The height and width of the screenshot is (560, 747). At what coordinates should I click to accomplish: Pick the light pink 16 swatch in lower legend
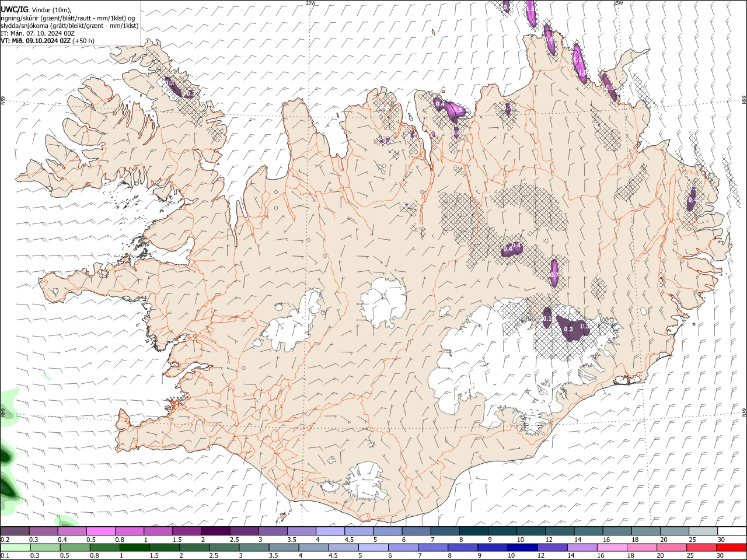(612, 547)
